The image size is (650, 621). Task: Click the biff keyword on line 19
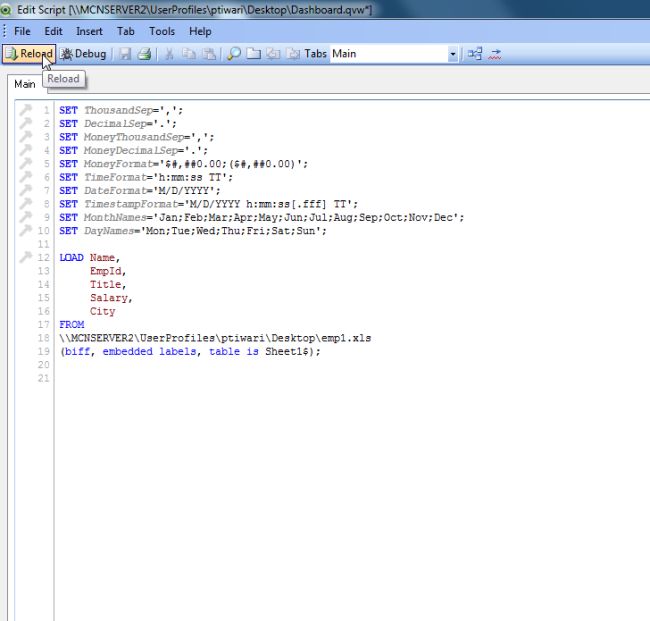77,351
